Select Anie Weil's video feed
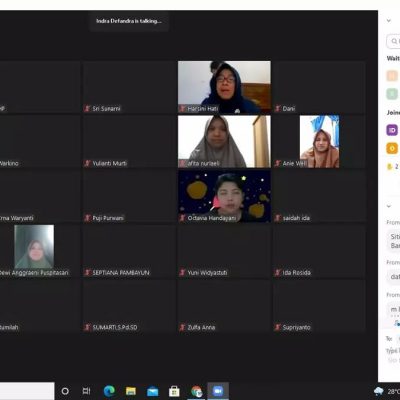Image resolution: width=400 pixels, height=400 pixels. tap(319, 142)
